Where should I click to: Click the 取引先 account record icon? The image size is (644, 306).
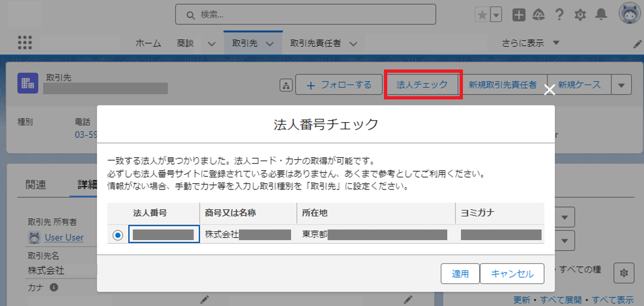(x=28, y=84)
